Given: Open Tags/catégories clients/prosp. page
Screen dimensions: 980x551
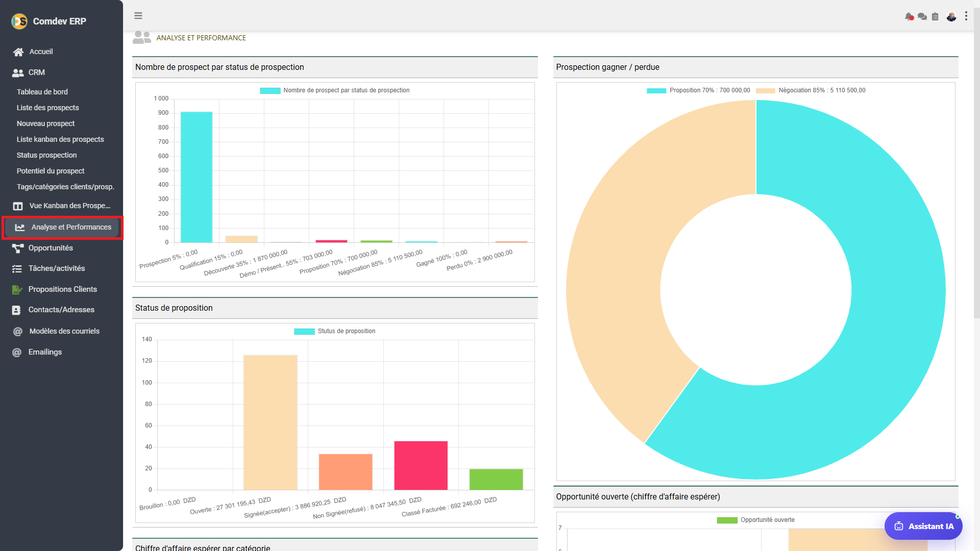Looking at the screenshot, I should [x=65, y=187].
